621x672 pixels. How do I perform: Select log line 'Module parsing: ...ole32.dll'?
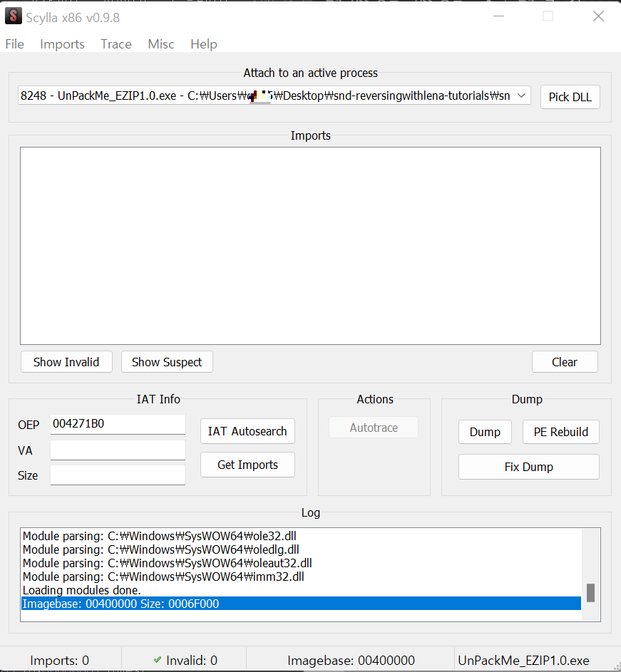(301, 536)
